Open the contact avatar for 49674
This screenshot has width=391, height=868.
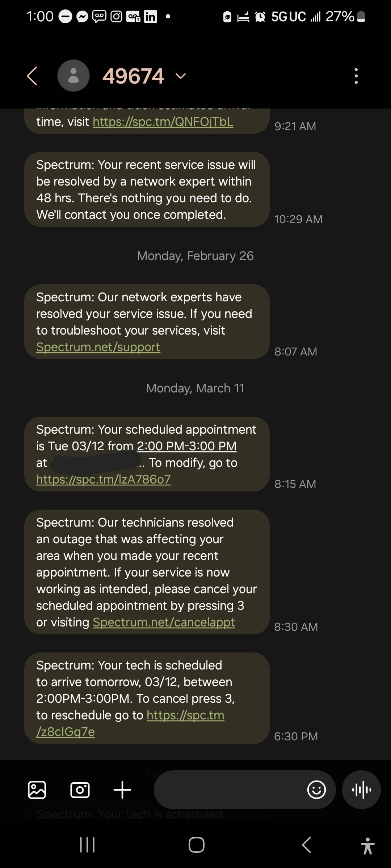(x=73, y=76)
